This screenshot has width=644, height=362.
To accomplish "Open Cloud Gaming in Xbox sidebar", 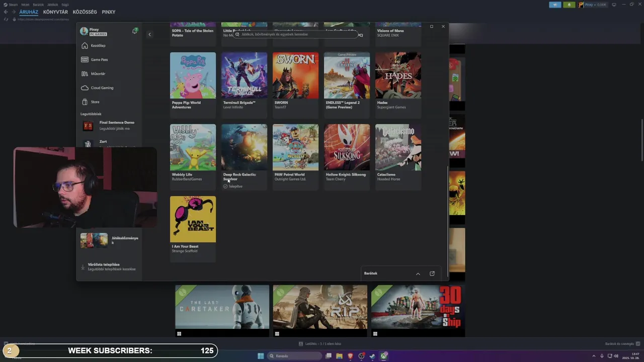I will [109, 87].
